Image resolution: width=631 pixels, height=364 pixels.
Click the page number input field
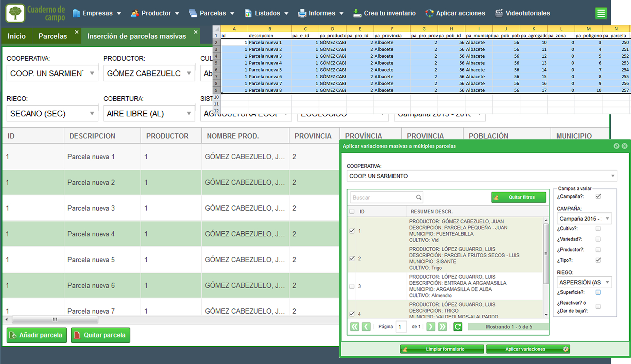coord(401,327)
